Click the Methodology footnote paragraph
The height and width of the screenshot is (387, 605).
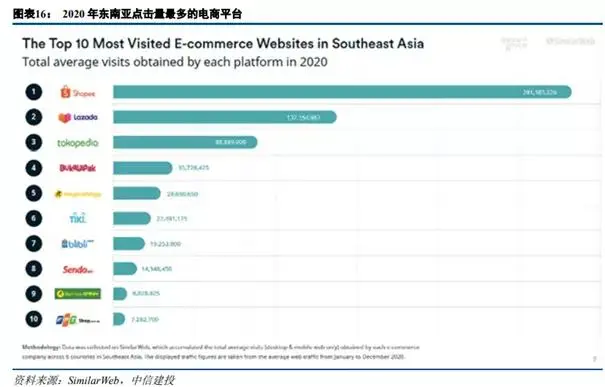221,352
